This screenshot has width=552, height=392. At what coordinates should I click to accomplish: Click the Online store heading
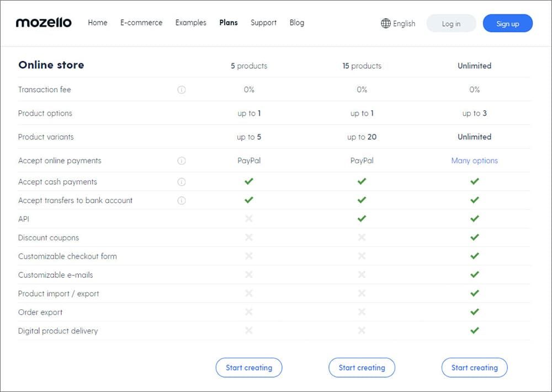(51, 65)
